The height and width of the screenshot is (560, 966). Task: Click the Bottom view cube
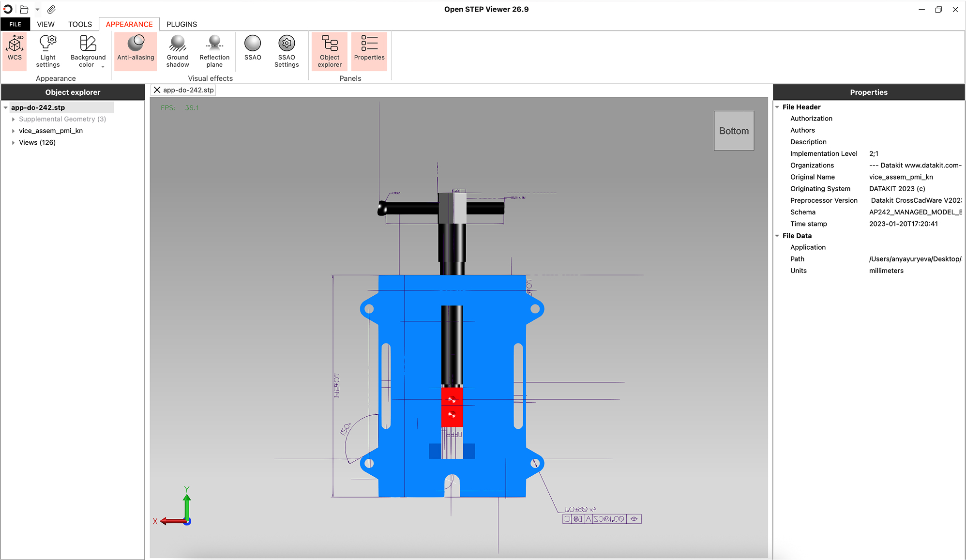(x=734, y=131)
